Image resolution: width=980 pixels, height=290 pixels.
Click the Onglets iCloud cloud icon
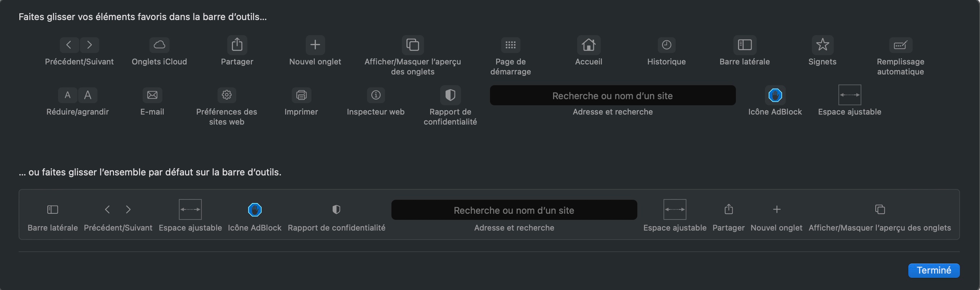pos(159,45)
